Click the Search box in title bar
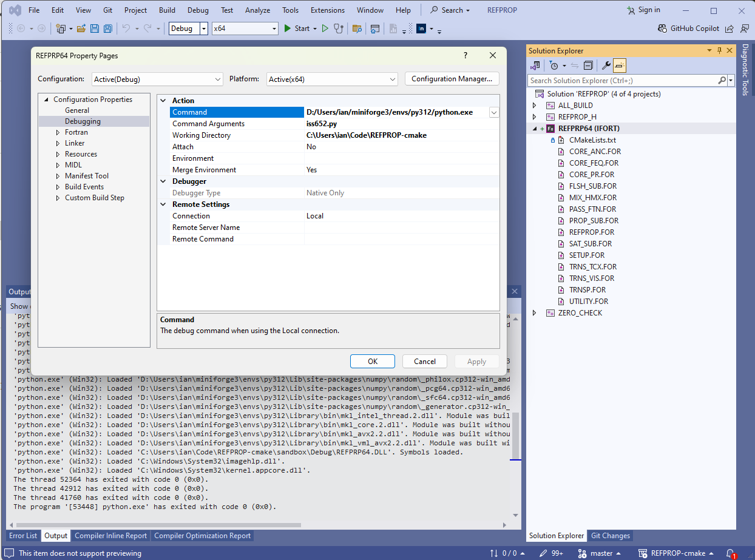 coord(451,10)
